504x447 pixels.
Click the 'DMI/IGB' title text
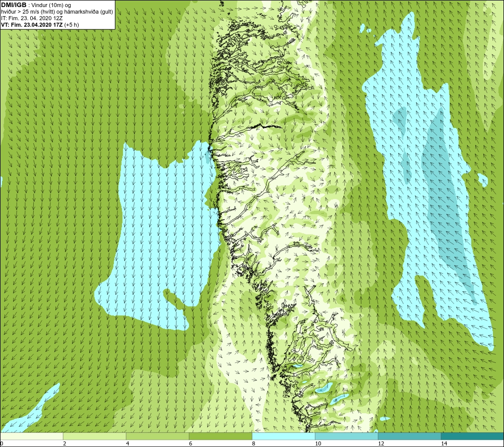14,5
